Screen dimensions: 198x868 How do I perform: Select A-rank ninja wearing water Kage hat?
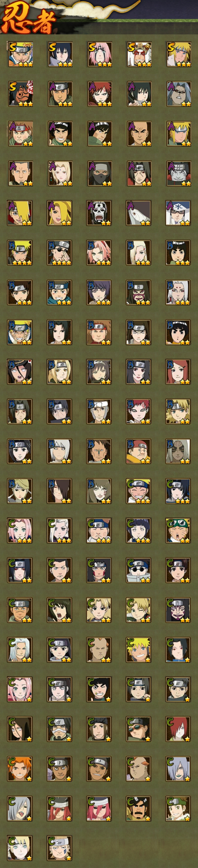point(178,213)
